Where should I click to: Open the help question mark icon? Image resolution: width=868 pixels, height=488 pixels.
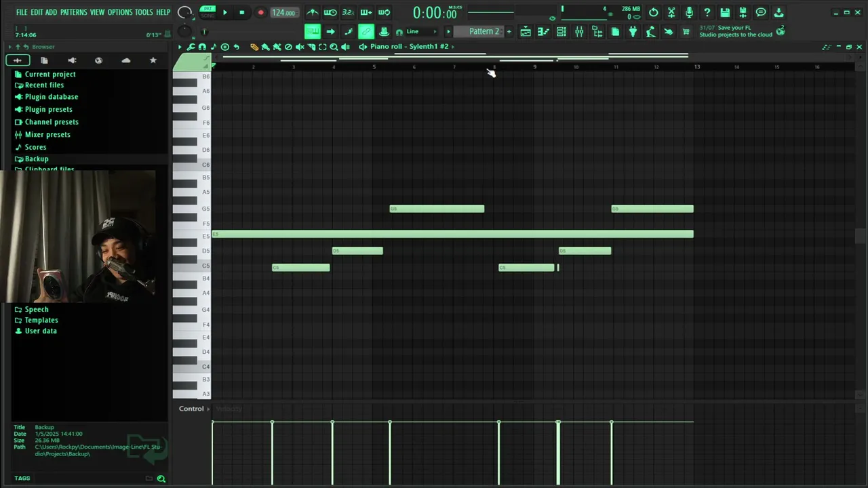click(707, 12)
